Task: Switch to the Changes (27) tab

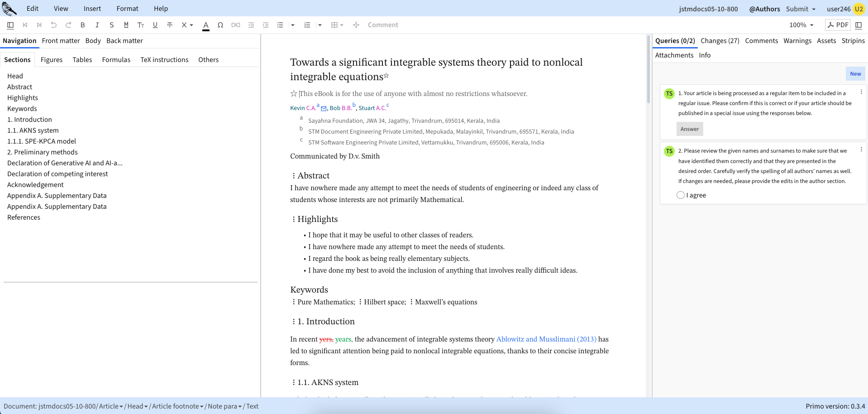Action: tap(720, 41)
